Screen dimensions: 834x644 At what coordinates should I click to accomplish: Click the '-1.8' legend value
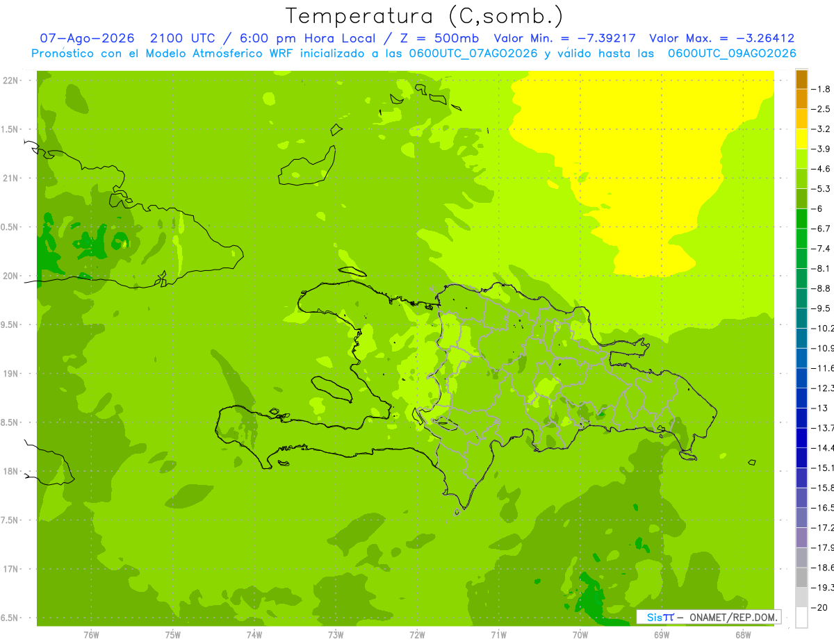point(822,89)
